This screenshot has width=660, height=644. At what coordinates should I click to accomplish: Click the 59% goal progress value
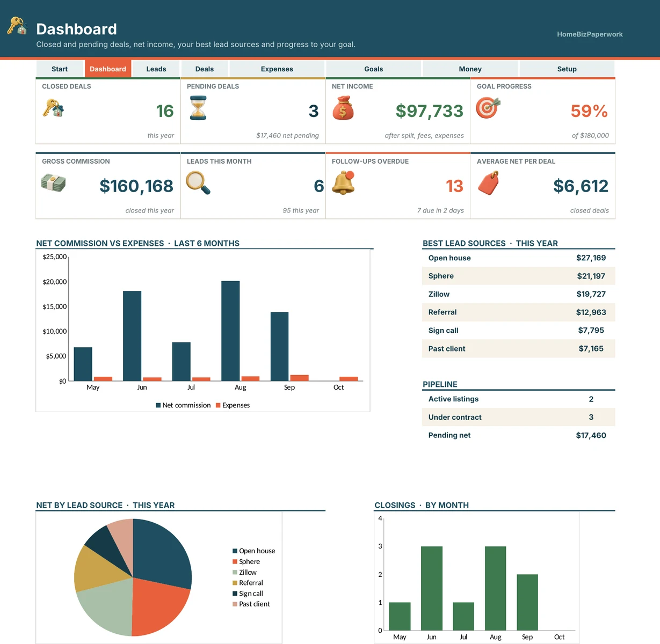click(589, 111)
